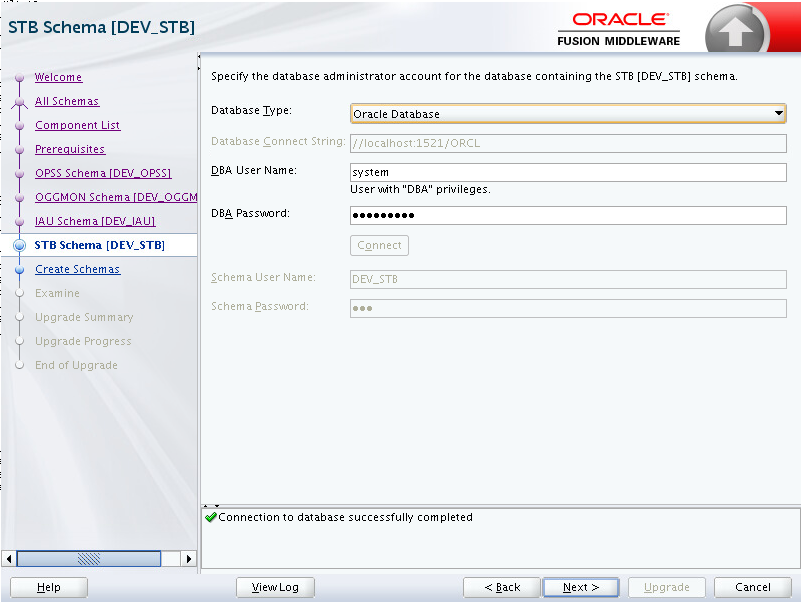Click the database administrator account instruction text
This screenshot has height=605, width=805.
click(x=474, y=77)
